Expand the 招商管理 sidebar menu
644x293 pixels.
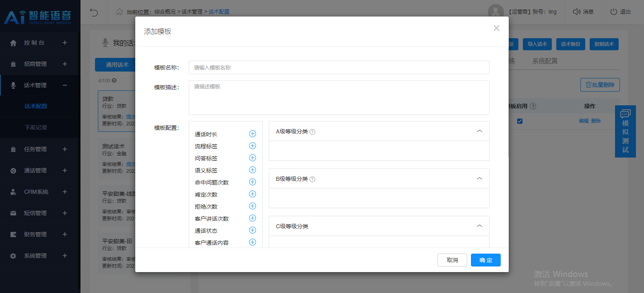pos(65,64)
